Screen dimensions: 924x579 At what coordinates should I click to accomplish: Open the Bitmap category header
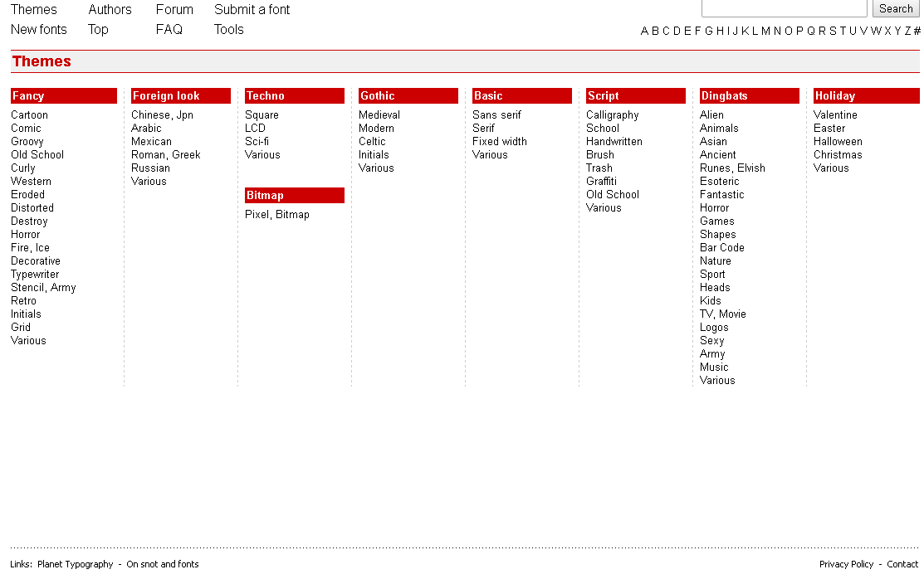pyautogui.click(x=295, y=196)
